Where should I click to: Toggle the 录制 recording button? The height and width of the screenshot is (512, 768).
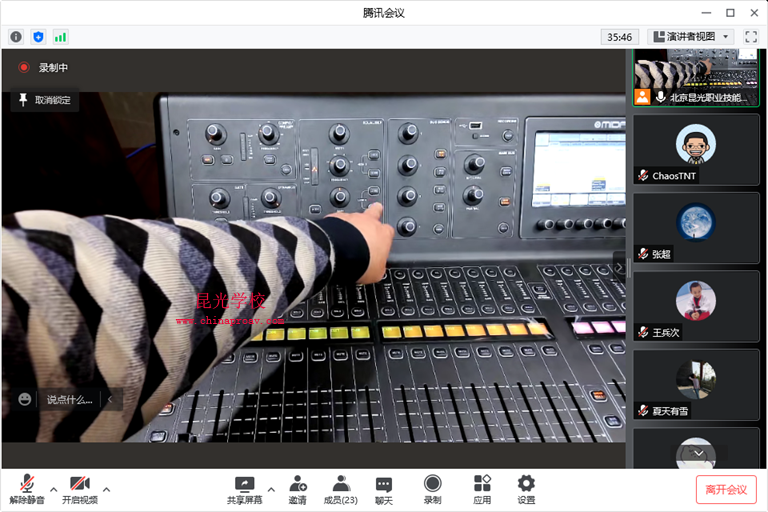pyautogui.click(x=432, y=489)
